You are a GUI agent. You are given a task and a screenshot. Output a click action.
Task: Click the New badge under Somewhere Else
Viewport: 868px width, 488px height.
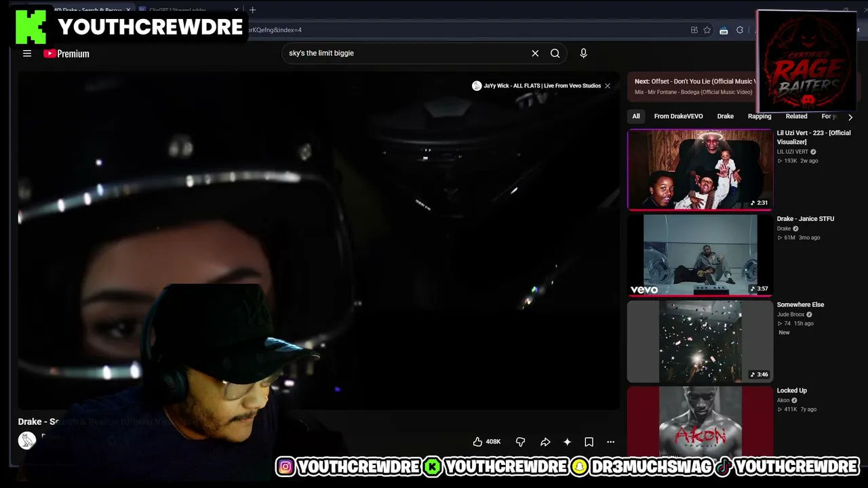click(x=784, y=333)
